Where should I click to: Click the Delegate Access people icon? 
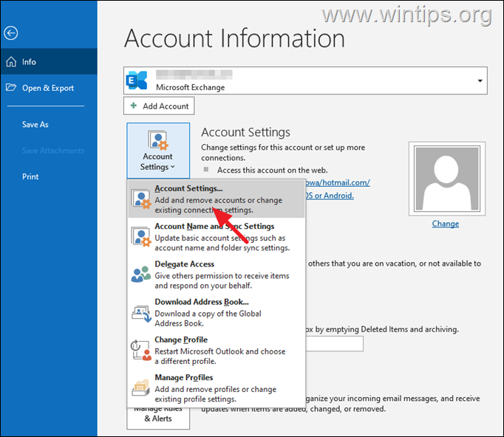pos(140,274)
